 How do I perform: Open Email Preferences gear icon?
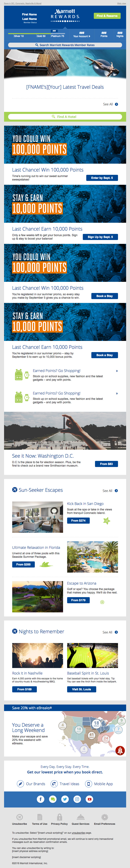[105, 817]
